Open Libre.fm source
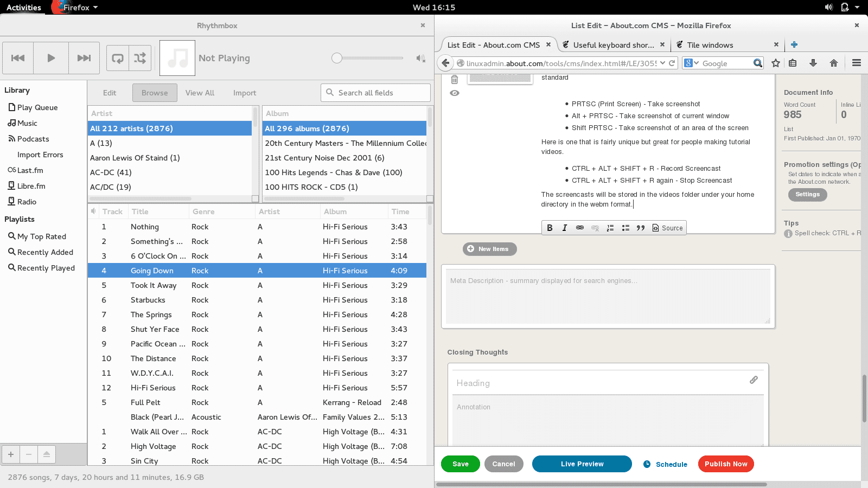 coord(31,186)
